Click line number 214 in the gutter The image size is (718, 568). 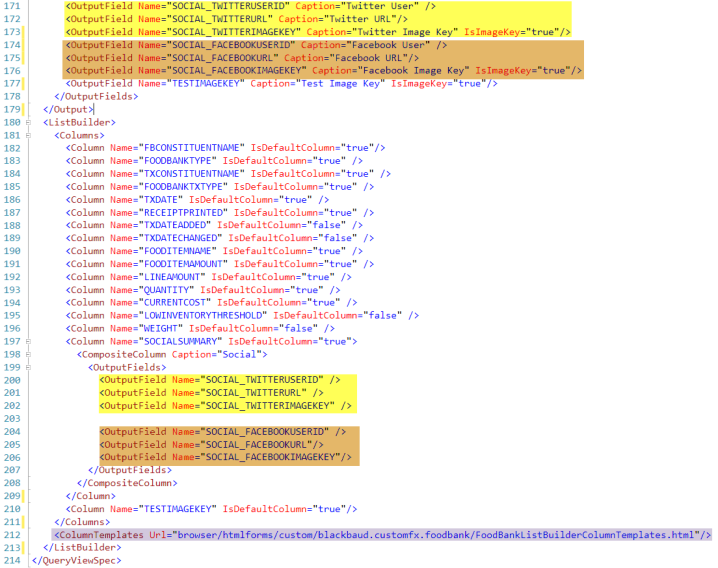(12, 560)
